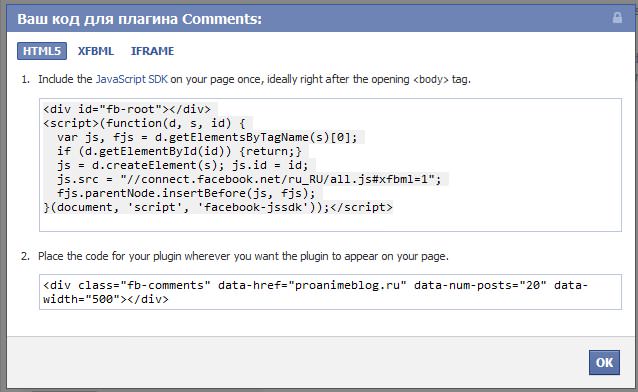Click the var js, fjs code line
This screenshot has width=638, height=392.
point(207,137)
